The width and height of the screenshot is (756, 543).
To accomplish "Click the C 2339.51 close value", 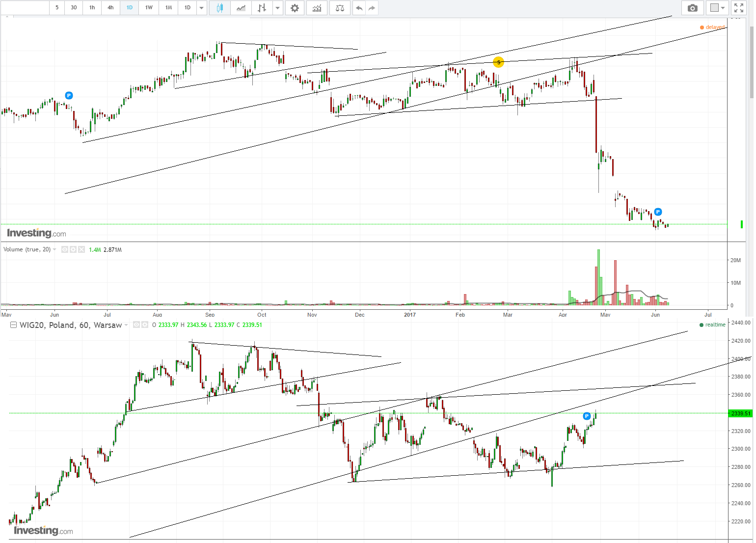I will [x=249, y=325].
